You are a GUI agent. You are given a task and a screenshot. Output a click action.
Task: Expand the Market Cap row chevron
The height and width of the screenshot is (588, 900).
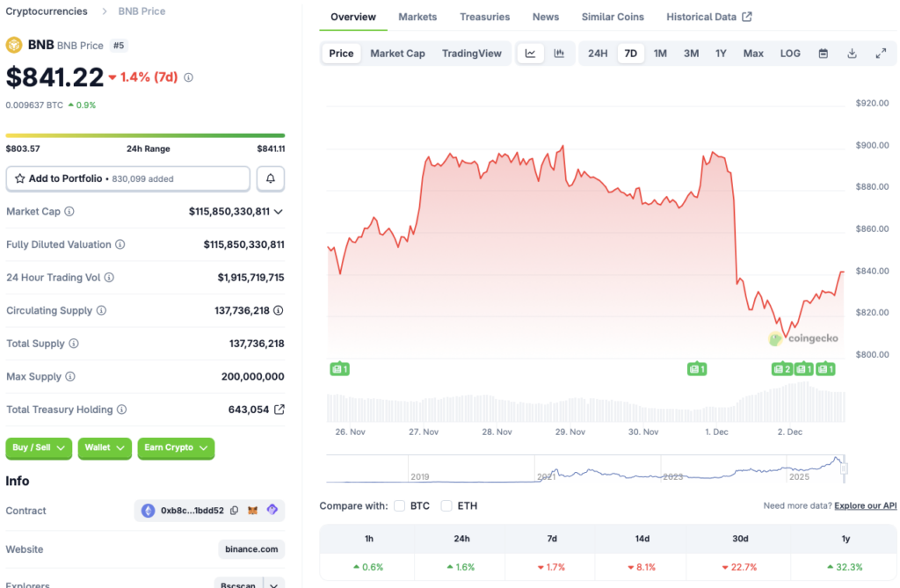(x=278, y=211)
